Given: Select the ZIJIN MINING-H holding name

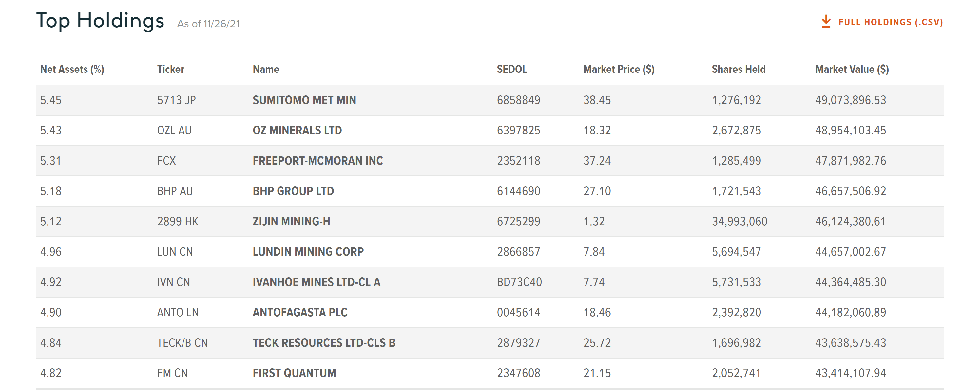Looking at the screenshot, I should click(x=291, y=221).
